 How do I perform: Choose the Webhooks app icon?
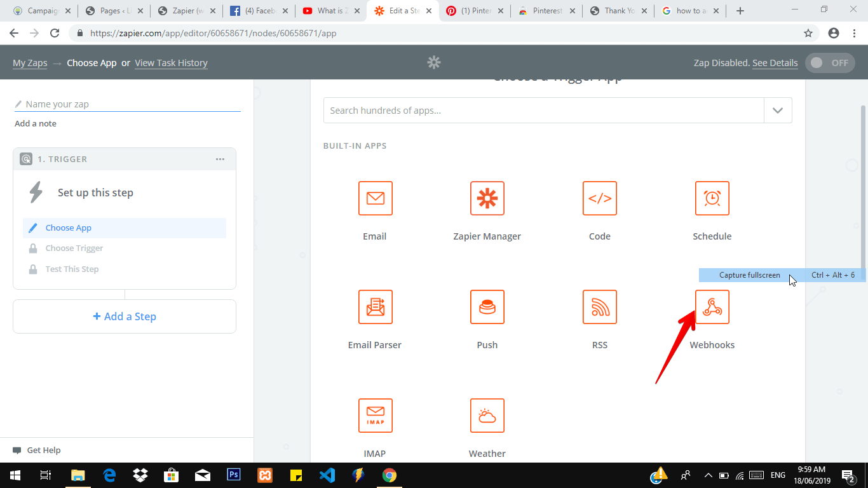pos(712,307)
